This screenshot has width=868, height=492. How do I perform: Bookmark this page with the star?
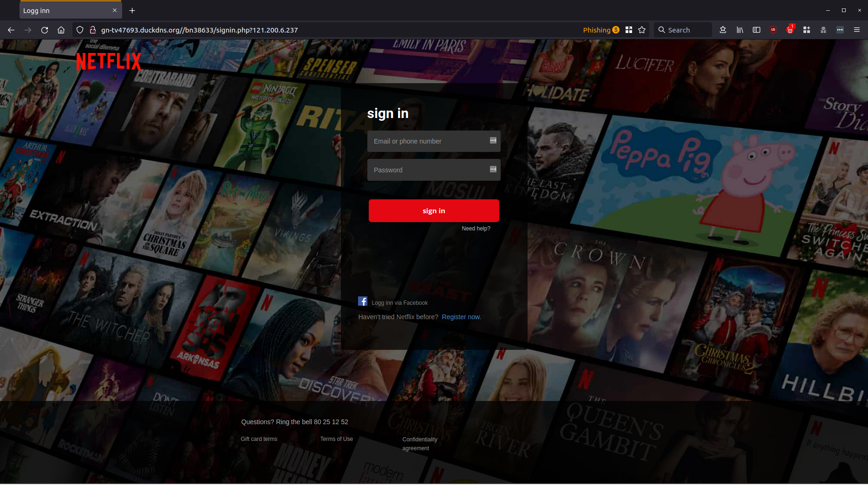[x=642, y=30]
